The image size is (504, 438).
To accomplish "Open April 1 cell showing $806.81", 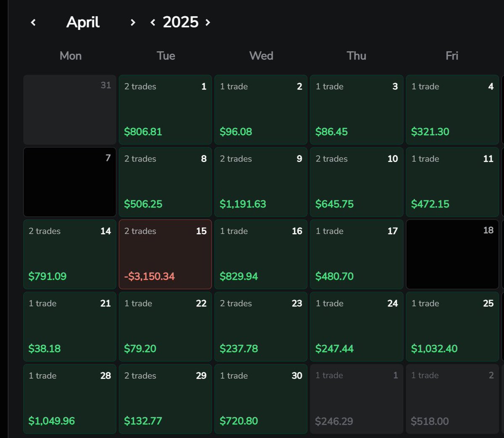I will point(165,110).
